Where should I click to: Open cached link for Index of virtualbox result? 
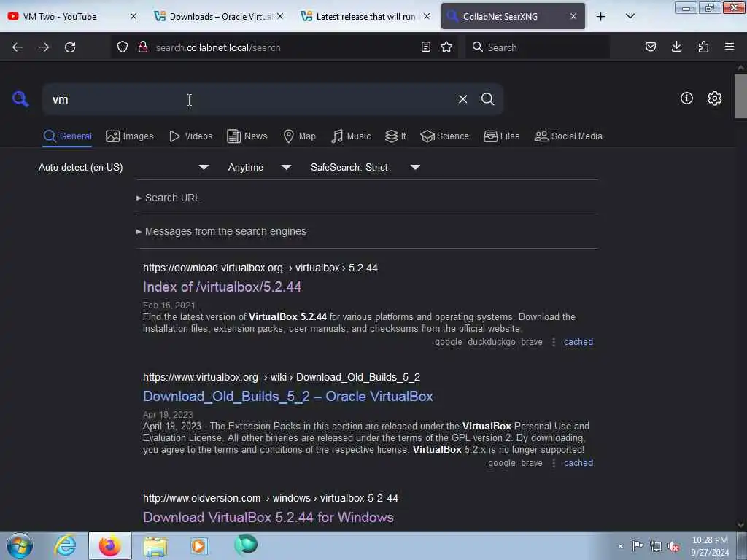pyautogui.click(x=578, y=342)
